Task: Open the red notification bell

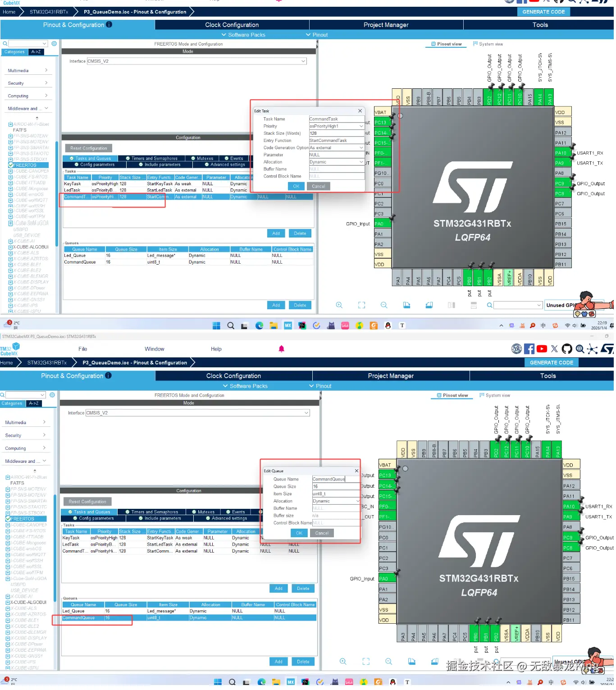Action: [282, 350]
